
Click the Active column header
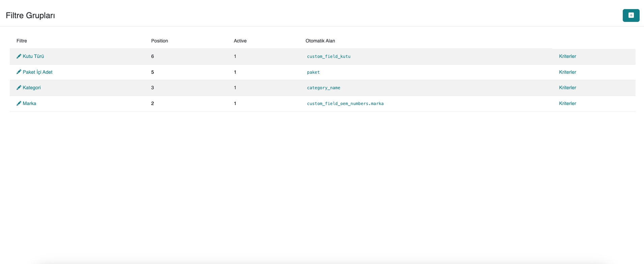pos(240,41)
